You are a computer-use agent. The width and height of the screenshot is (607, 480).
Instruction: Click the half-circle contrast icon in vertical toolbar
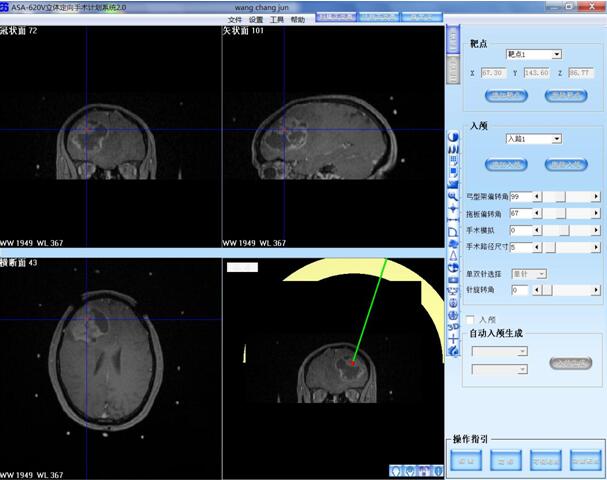coord(453,136)
